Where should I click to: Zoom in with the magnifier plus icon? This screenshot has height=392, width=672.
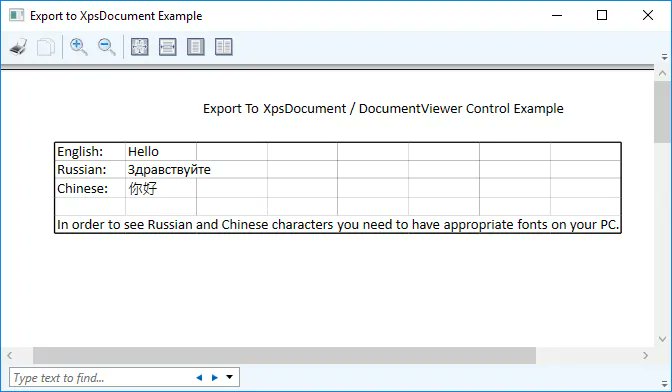[x=79, y=47]
